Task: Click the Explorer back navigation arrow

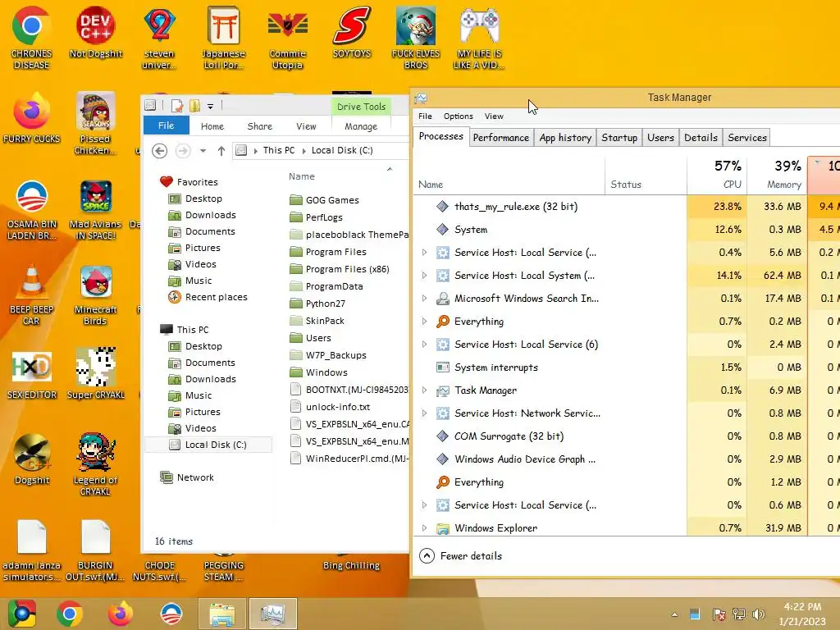Action: tap(159, 151)
